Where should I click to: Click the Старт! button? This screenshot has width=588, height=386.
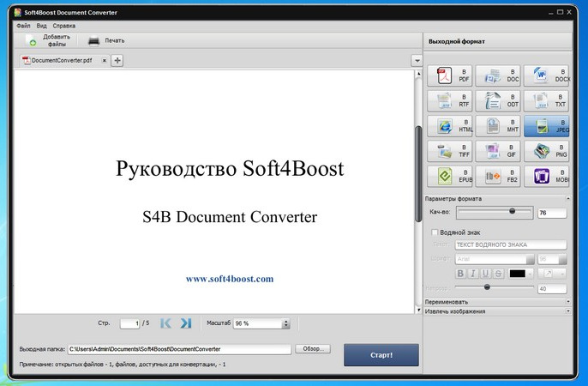381,355
